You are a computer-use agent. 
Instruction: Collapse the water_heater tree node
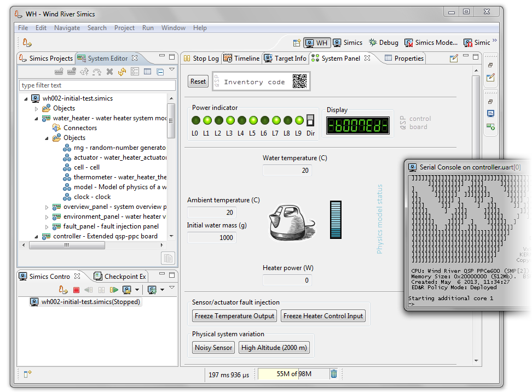tap(37, 118)
